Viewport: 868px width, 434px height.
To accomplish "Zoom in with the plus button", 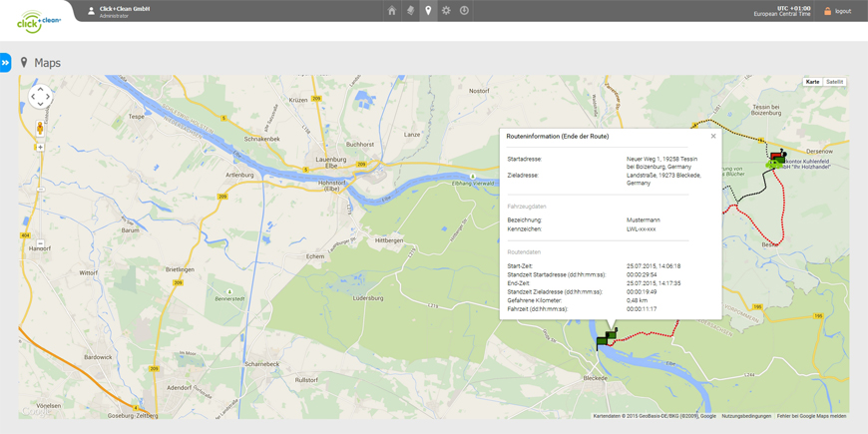I will pyautogui.click(x=41, y=148).
